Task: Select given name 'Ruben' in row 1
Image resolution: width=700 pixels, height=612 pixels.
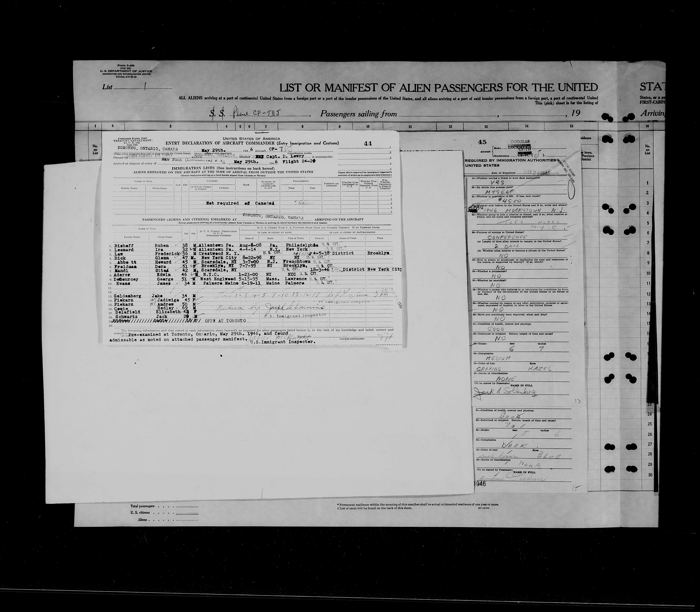Action: click(x=162, y=246)
